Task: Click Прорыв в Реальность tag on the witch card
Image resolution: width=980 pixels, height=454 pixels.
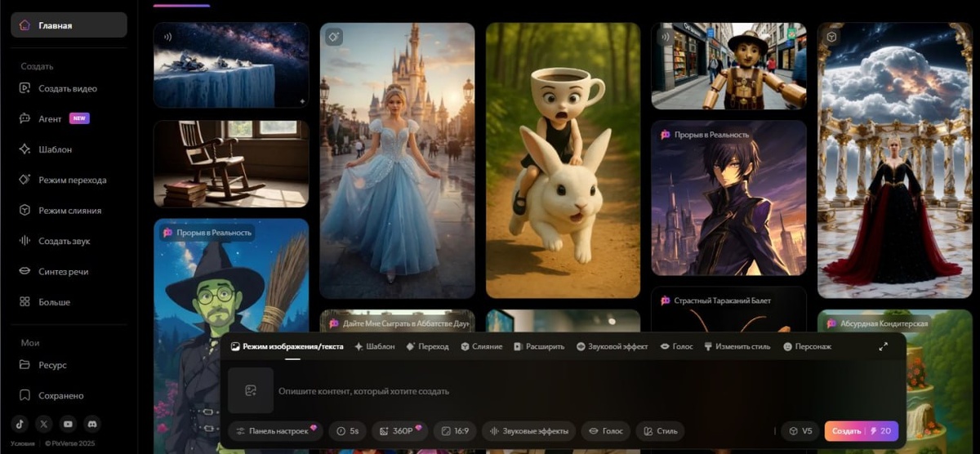Action: [x=207, y=233]
